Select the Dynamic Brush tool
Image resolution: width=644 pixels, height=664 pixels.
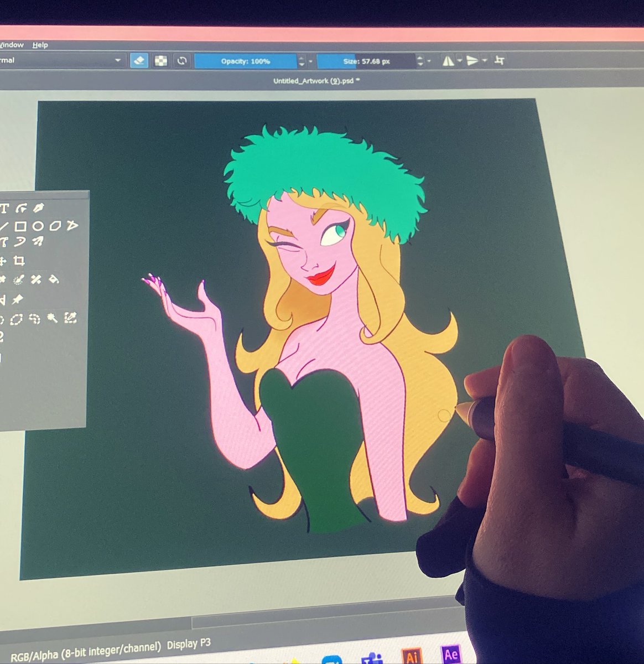tap(21, 242)
